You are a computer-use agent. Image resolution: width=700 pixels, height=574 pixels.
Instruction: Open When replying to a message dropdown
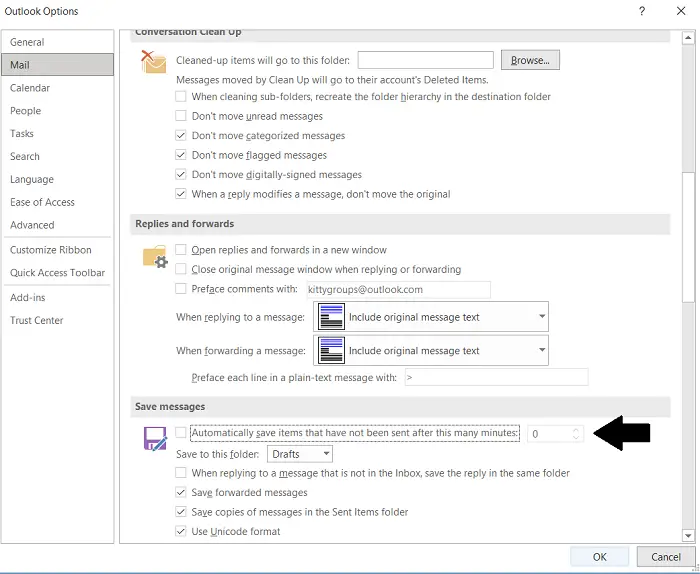click(x=431, y=317)
